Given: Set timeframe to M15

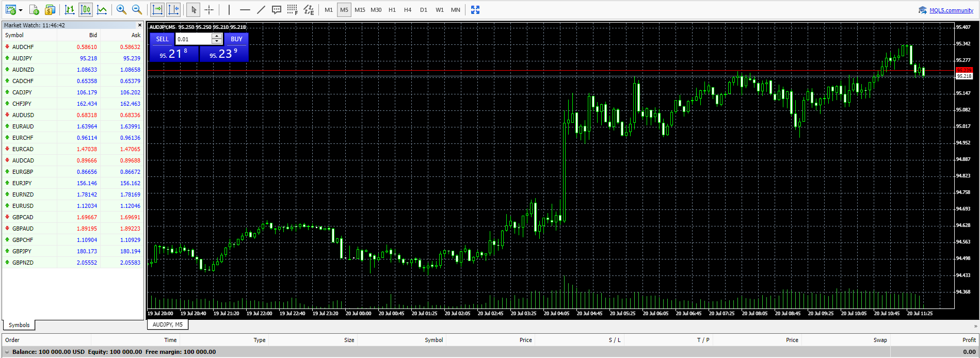Looking at the screenshot, I should 360,10.
